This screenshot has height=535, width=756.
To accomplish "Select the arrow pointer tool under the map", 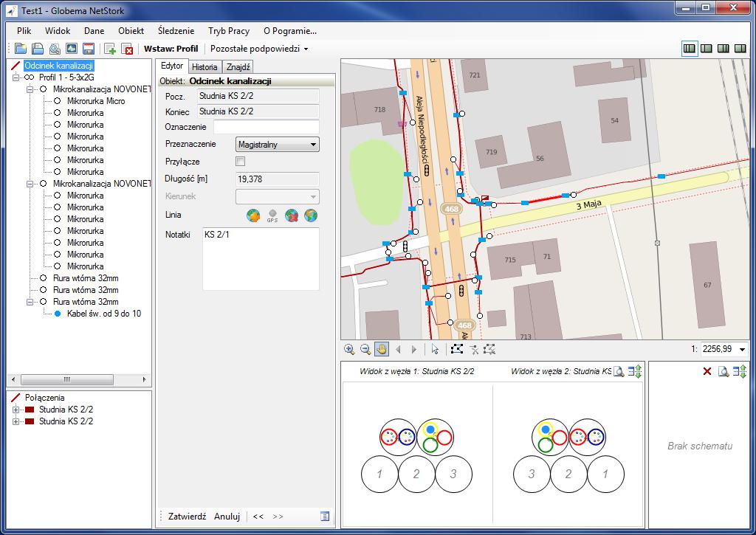I will 435,350.
